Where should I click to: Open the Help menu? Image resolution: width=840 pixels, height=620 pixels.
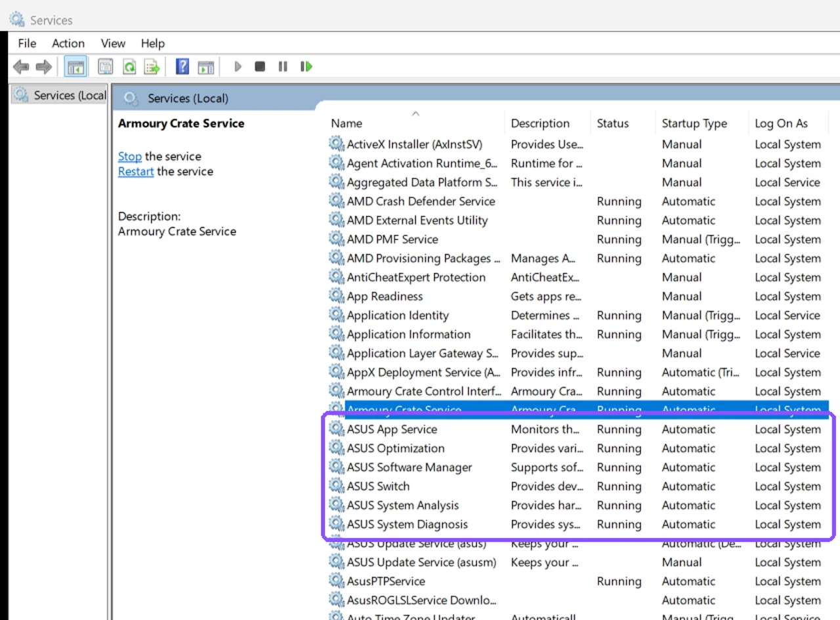[x=153, y=43]
